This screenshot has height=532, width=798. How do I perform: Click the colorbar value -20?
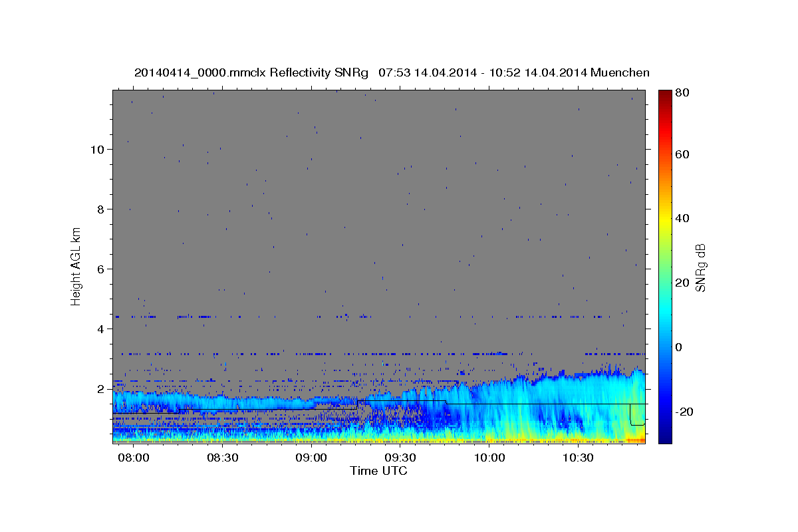click(x=685, y=412)
